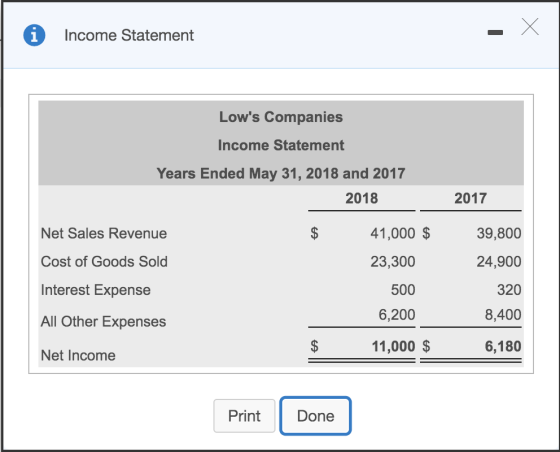The height and width of the screenshot is (452, 560).
Task: Click the 500 interest expense value
Action: click(x=403, y=290)
